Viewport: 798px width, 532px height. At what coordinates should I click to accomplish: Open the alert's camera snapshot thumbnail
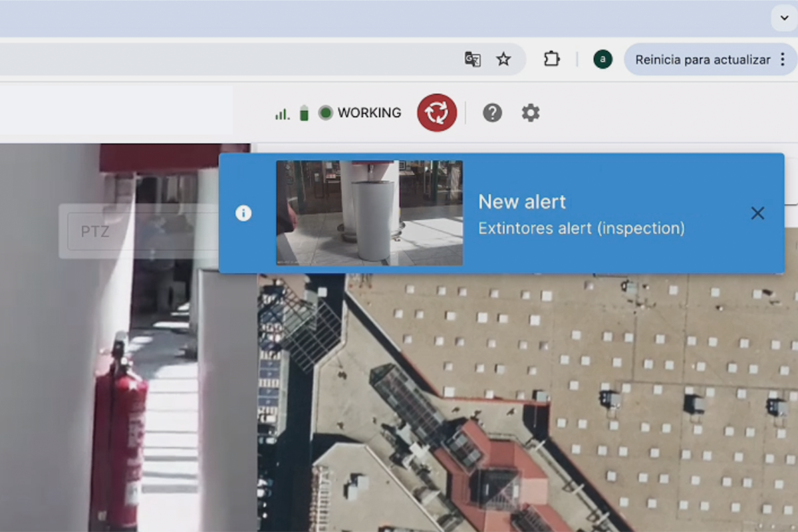(369, 213)
